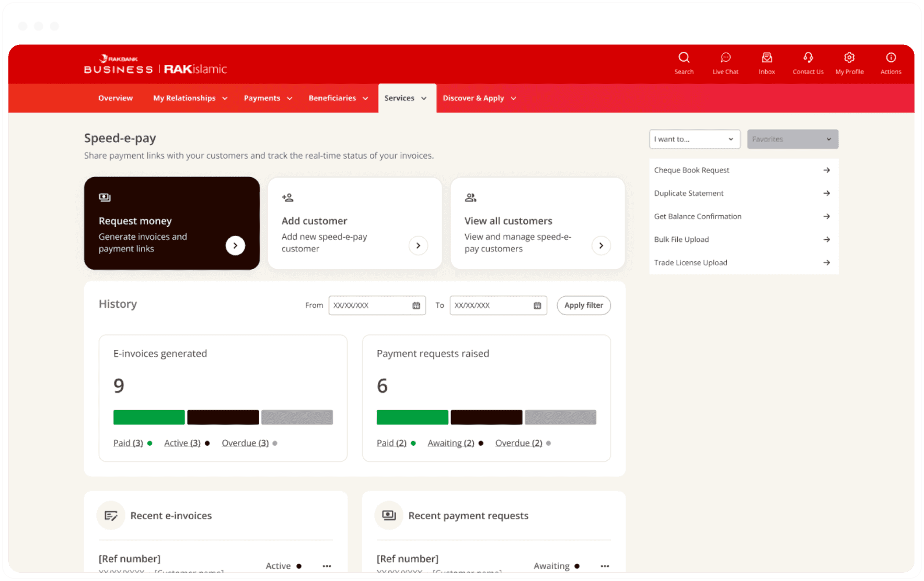Click the Recent payment requests icon
This screenshot has width=924, height=581.
389,516
